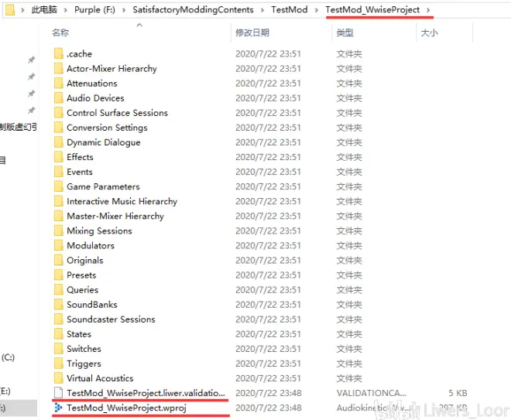Select the Switches folder name
This screenshot has width=511, height=420.
[x=84, y=349]
